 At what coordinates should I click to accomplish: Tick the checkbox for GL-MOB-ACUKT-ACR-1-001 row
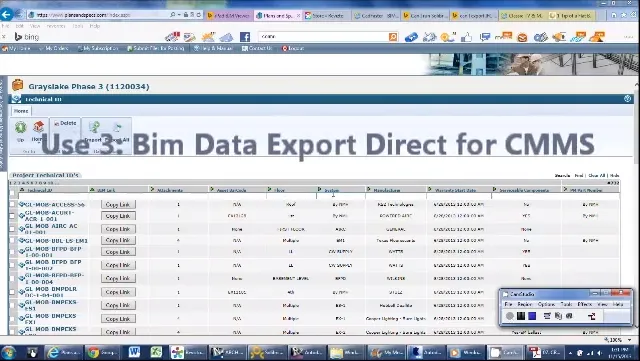(12, 216)
